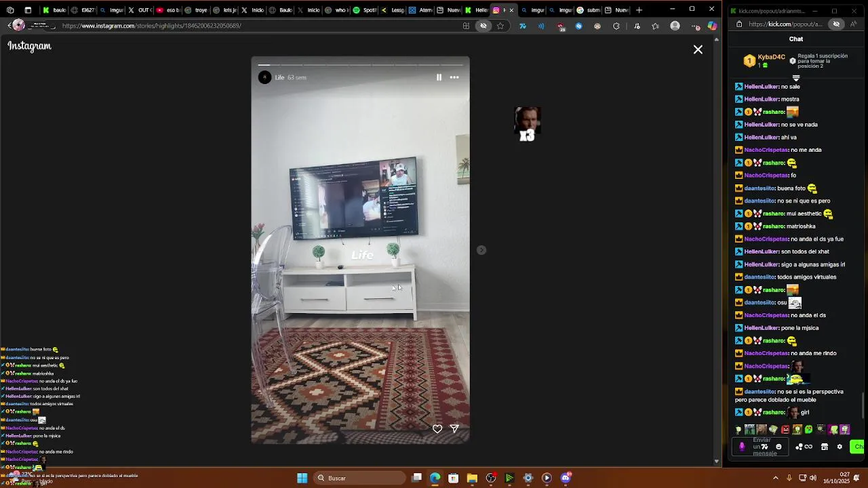Open the Windows Start menu
This screenshot has height=488, width=868.
pos(302,478)
